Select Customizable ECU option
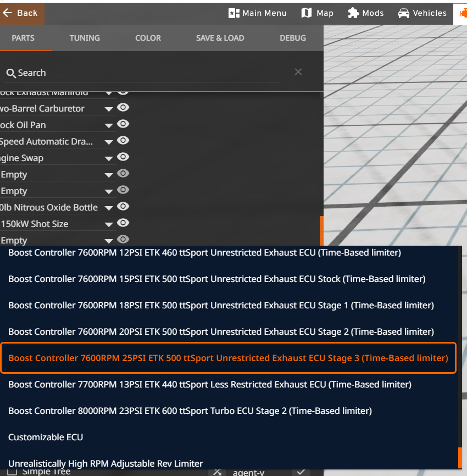467x476 pixels. [x=229, y=438]
